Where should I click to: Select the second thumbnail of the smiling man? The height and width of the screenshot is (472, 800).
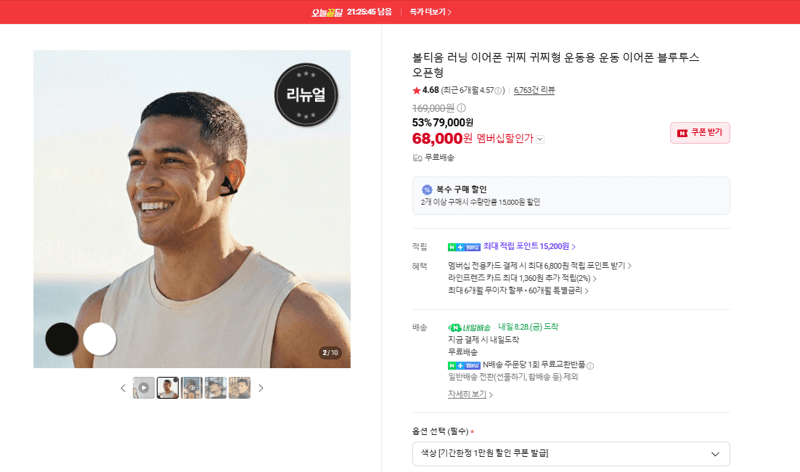167,388
